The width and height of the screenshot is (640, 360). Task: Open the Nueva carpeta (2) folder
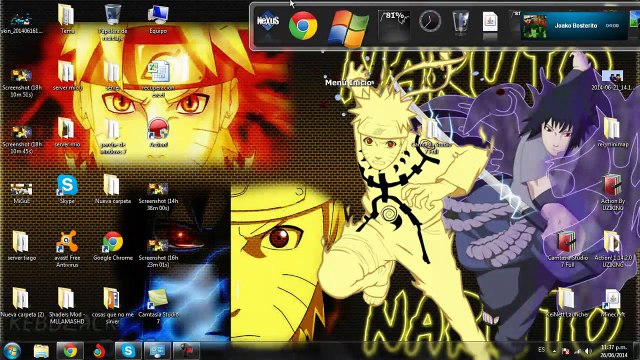click(21, 302)
